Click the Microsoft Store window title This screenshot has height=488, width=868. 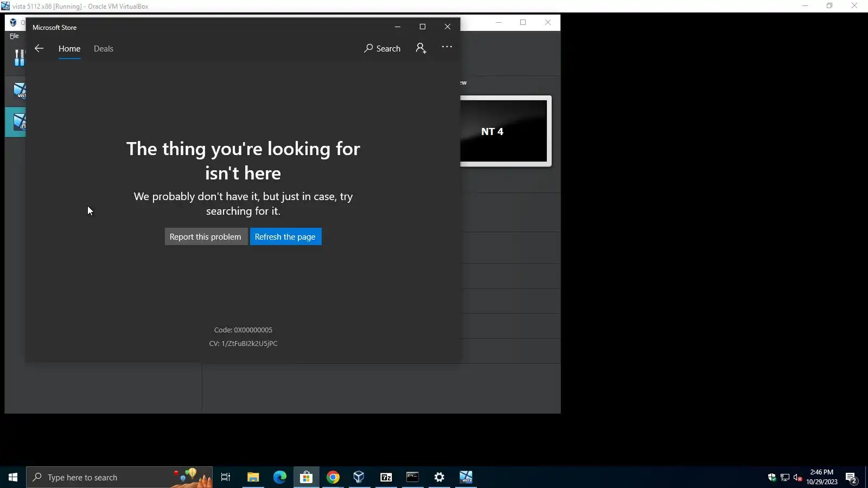click(x=54, y=27)
